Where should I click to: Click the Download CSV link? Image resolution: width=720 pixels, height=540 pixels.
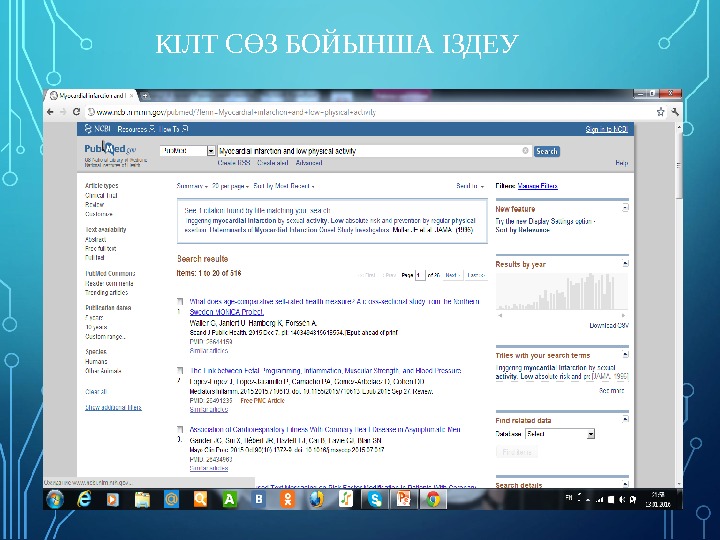coord(609,326)
